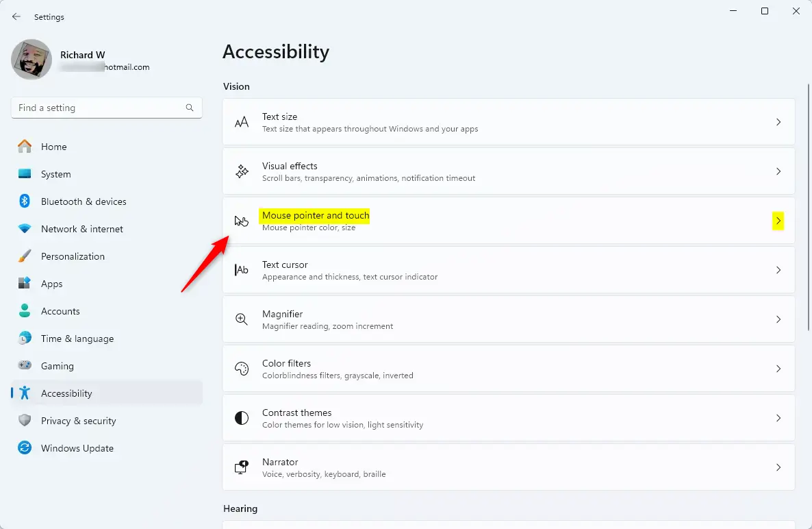Click the search magnifier icon in sidebar

pos(190,108)
